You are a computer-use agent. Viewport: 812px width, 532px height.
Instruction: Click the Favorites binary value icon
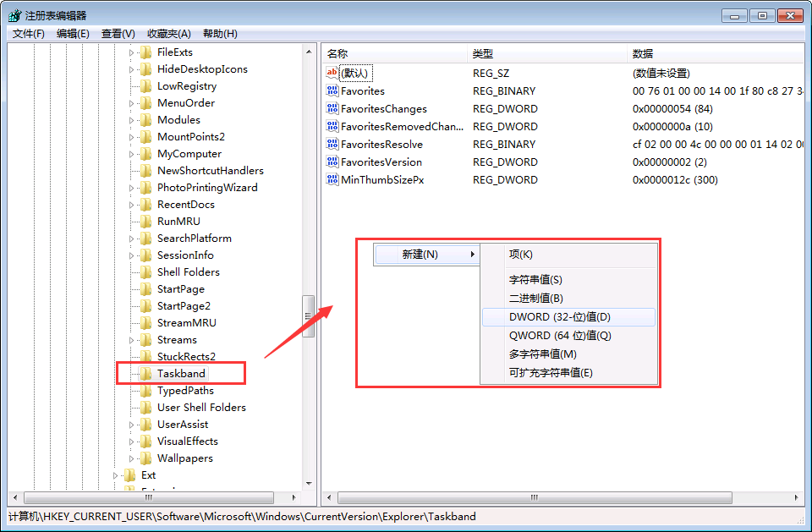(332, 90)
